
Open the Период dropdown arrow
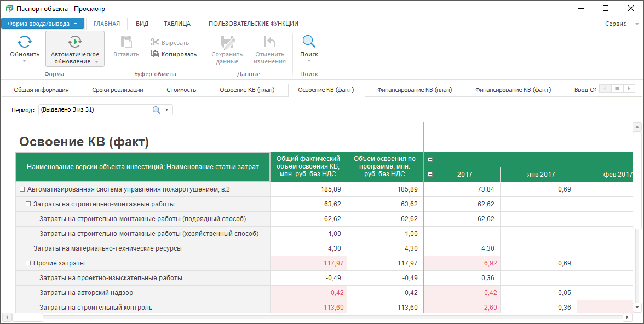pyautogui.click(x=167, y=110)
